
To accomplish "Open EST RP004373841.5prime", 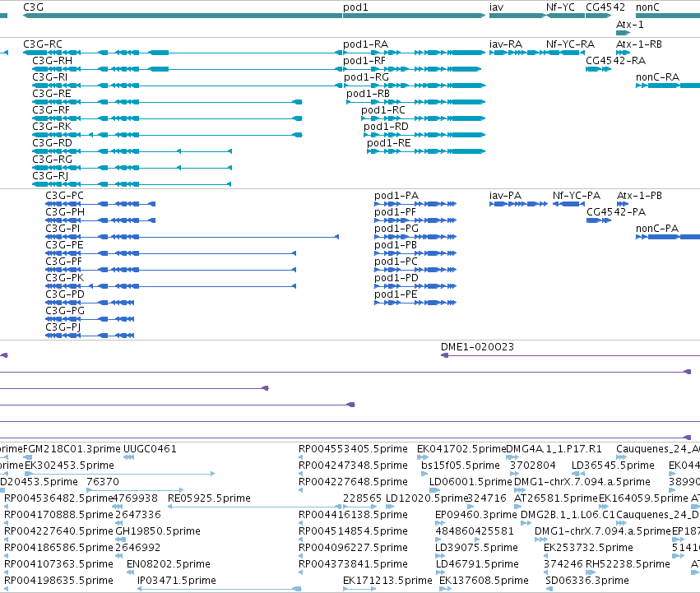I will click(x=353, y=564).
